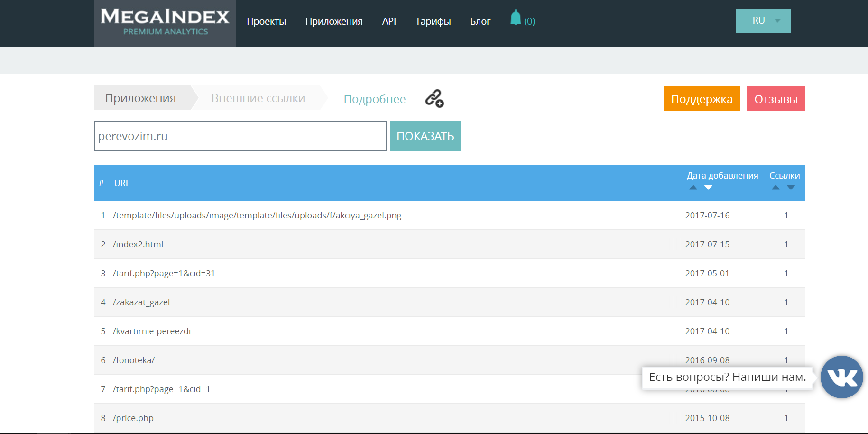Open the /tarif.php?page=1&cid=31 link

tap(164, 274)
